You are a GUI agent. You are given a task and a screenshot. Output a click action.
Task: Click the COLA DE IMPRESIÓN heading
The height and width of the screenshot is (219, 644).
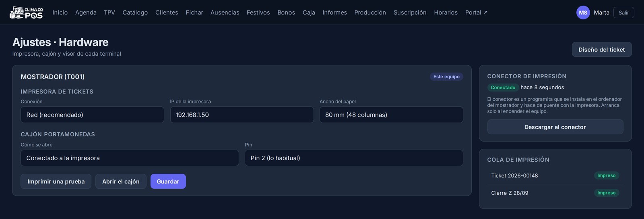518,160
